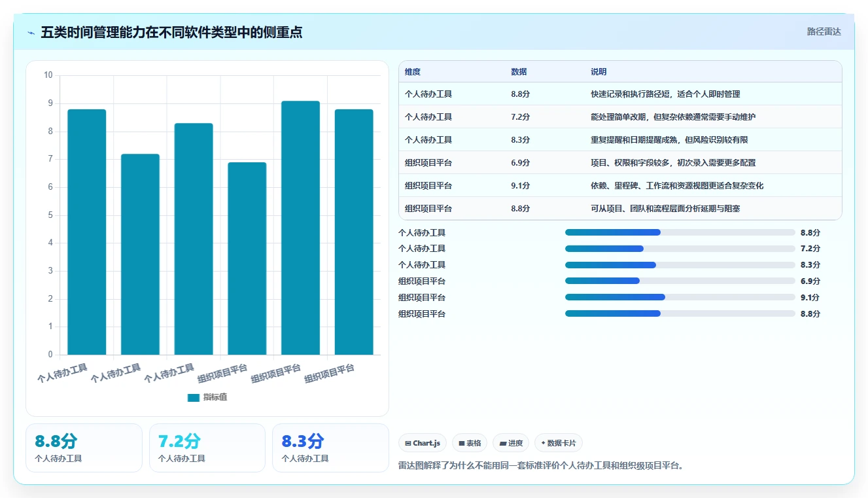Click the progress bar showing 7.2分

point(680,249)
